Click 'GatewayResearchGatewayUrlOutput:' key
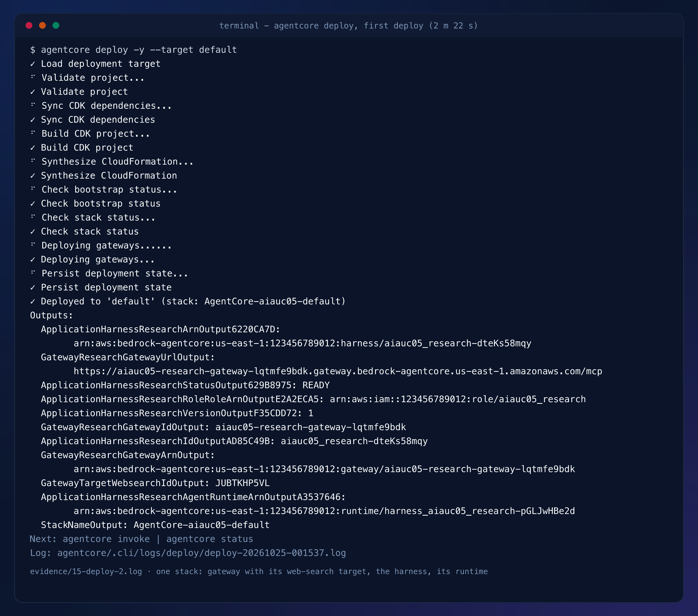698x616 pixels. click(x=128, y=357)
